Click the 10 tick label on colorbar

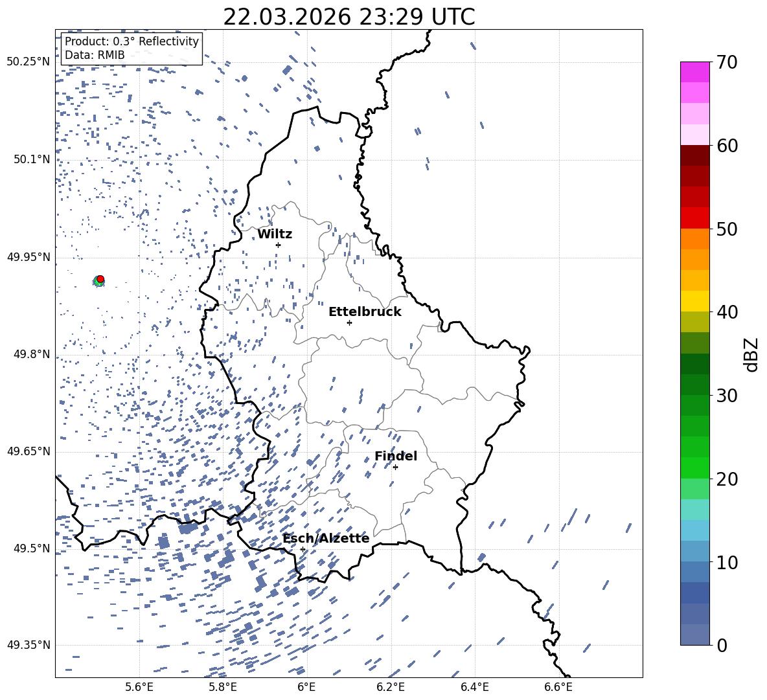(727, 562)
